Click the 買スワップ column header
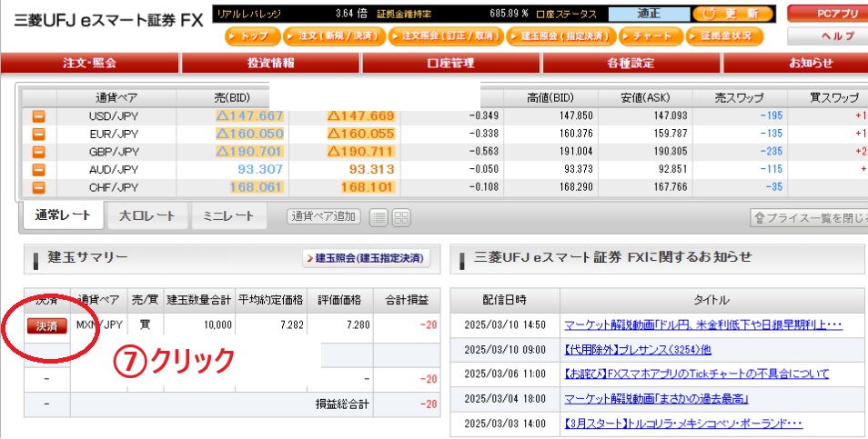The height and width of the screenshot is (439, 868). pos(828,98)
